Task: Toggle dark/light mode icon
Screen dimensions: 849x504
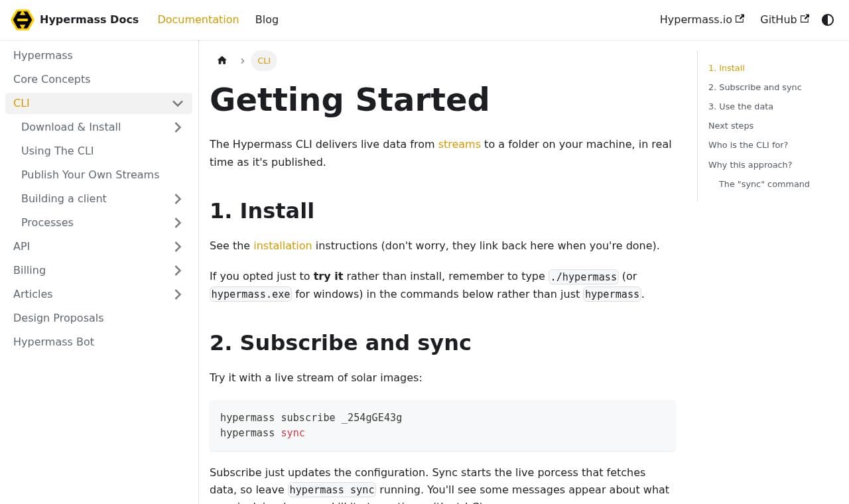Action: 828,20
